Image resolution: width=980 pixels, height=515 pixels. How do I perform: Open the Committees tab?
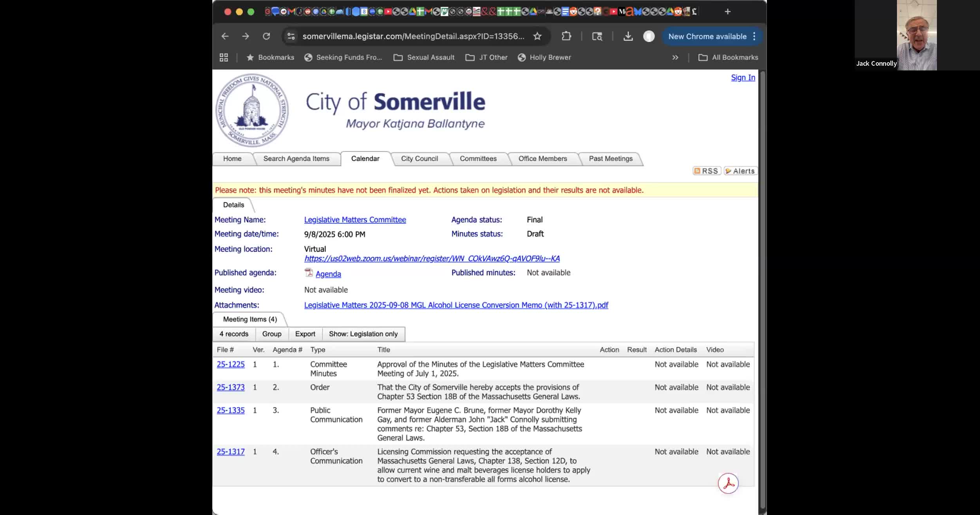click(478, 158)
